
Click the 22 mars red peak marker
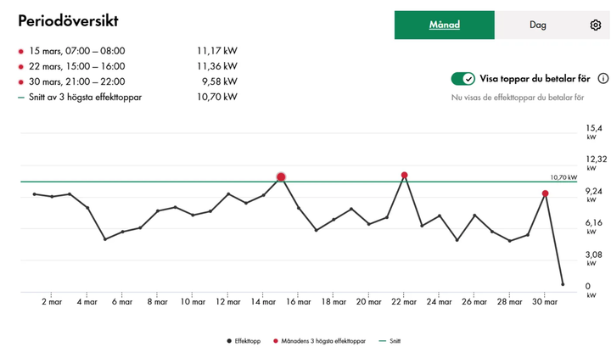click(405, 176)
